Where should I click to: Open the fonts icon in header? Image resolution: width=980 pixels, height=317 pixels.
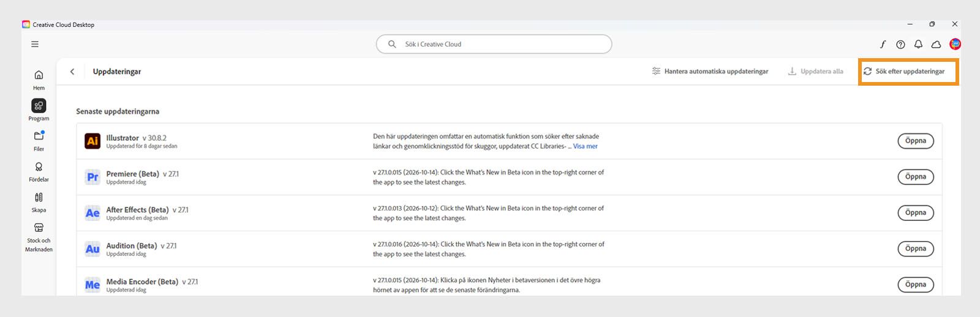click(x=883, y=44)
